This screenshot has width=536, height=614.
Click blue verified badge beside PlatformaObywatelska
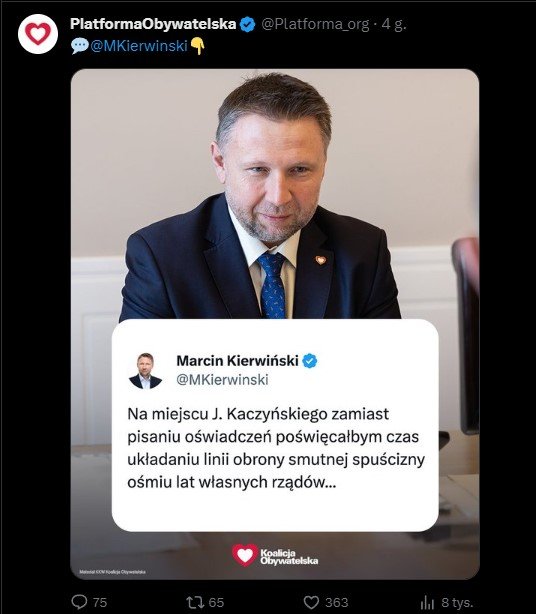(247, 24)
